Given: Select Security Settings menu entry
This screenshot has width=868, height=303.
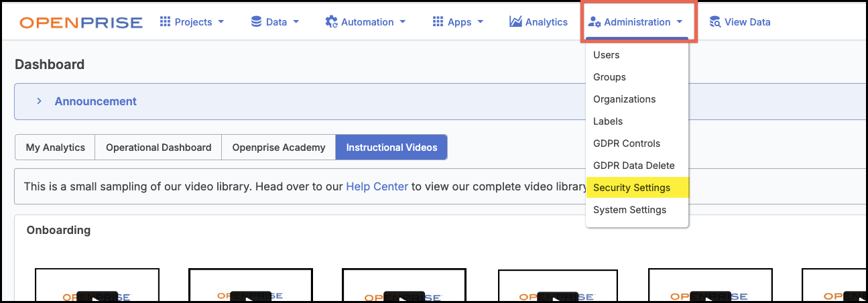Looking at the screenshot, I should click(637, 188).
